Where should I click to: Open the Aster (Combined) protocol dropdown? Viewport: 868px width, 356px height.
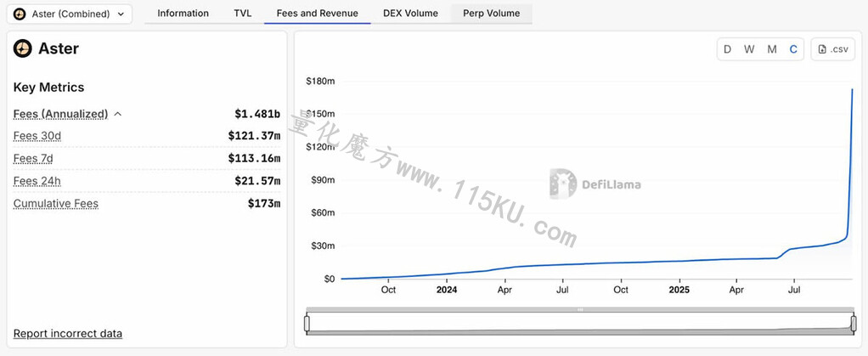(x=69, y=14)
